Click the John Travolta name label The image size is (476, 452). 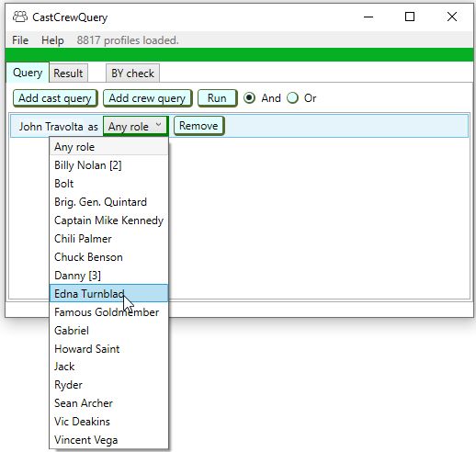click(51, 127)
